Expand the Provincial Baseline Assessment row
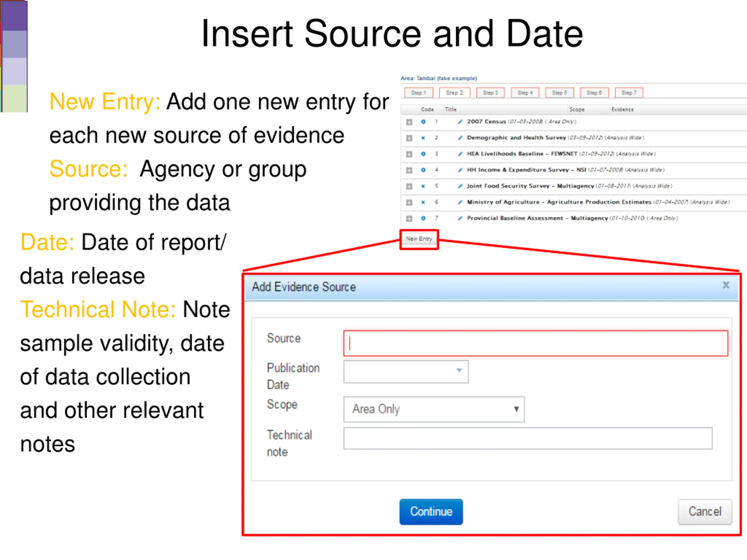747x560 pixels. tap(409, 218)
